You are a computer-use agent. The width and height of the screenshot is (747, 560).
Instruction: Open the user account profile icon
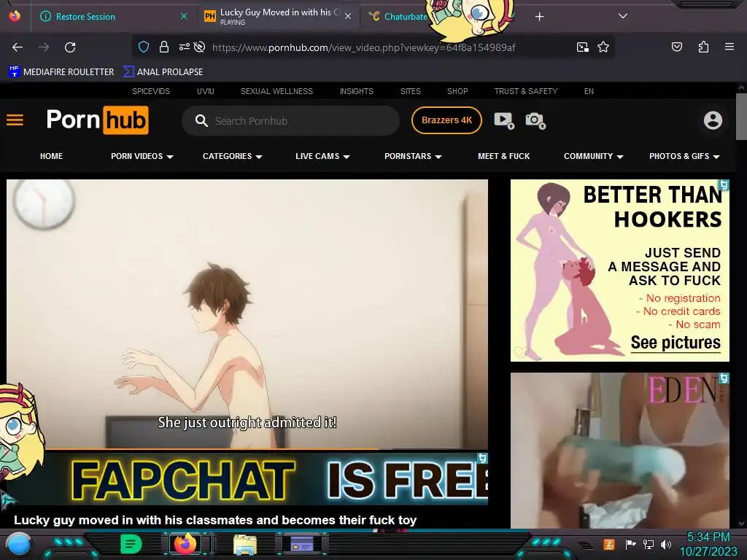point(713,120)
